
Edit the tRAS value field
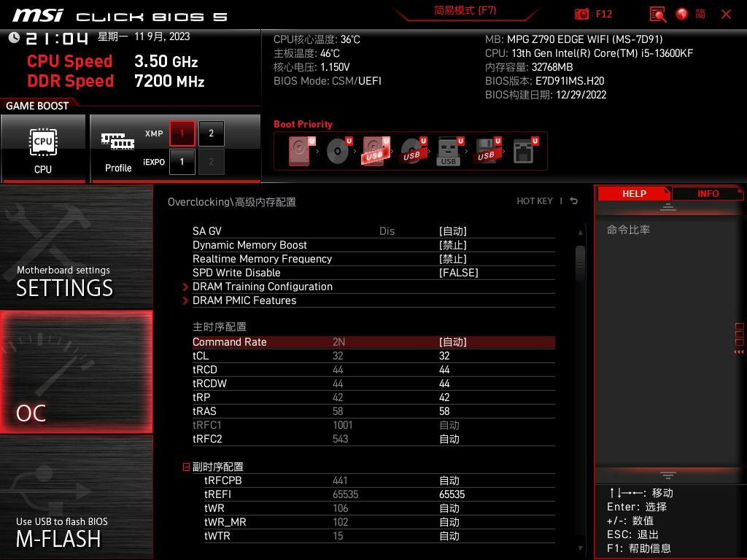[444, 411]
